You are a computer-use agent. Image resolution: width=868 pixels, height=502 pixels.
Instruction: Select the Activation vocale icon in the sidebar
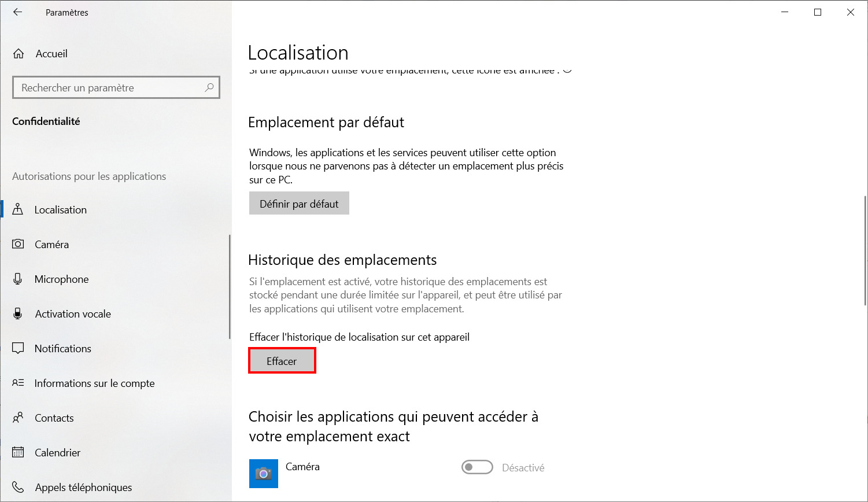18,313
